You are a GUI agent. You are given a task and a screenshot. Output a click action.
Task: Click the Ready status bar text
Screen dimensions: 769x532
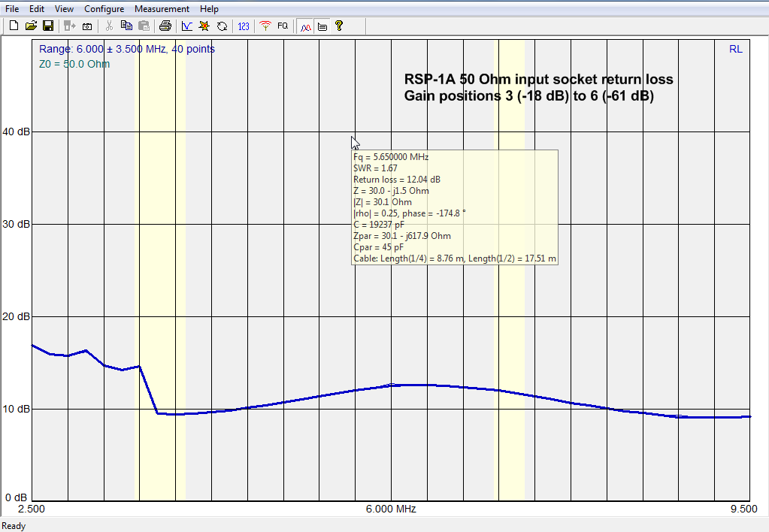(14, 526)
